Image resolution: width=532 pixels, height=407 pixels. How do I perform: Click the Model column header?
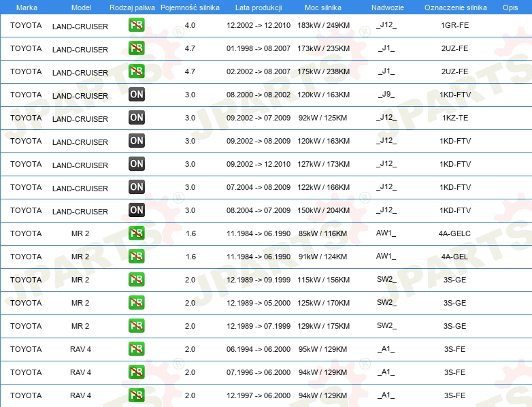81,7
